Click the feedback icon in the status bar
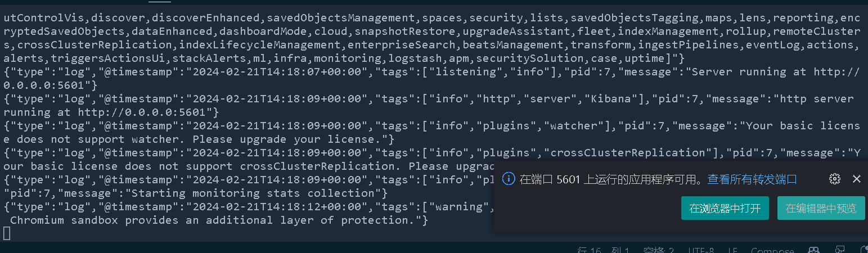The height and width of the screenshot is (253, 868). point(840,250)
